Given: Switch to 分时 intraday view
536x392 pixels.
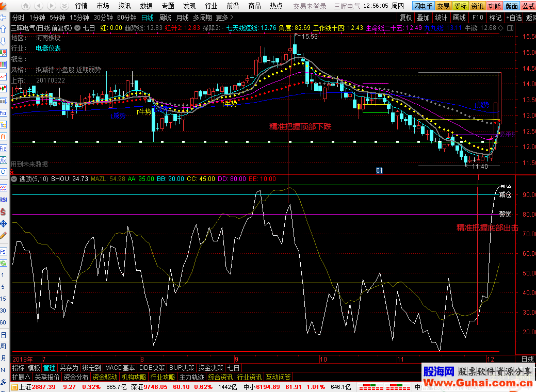Looking at the screenshot, I should coord(18,18).
